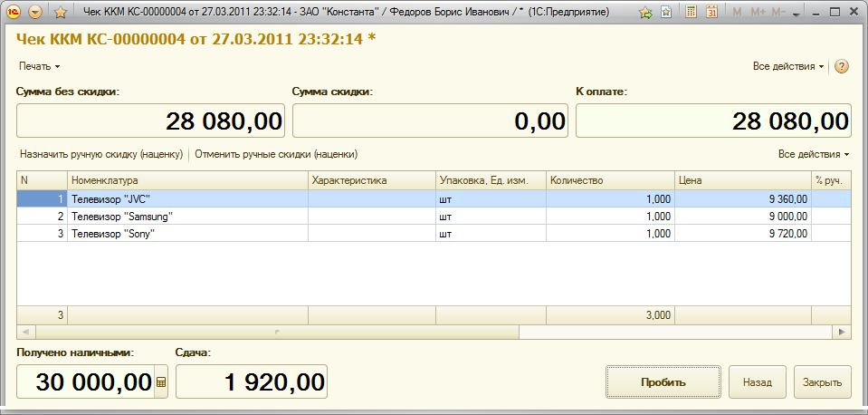Select the Телевизор "Samsung" row
Image resolution: width=868 pixels, height=415 pixels.
pyautogui.click(x=434, y=216)
